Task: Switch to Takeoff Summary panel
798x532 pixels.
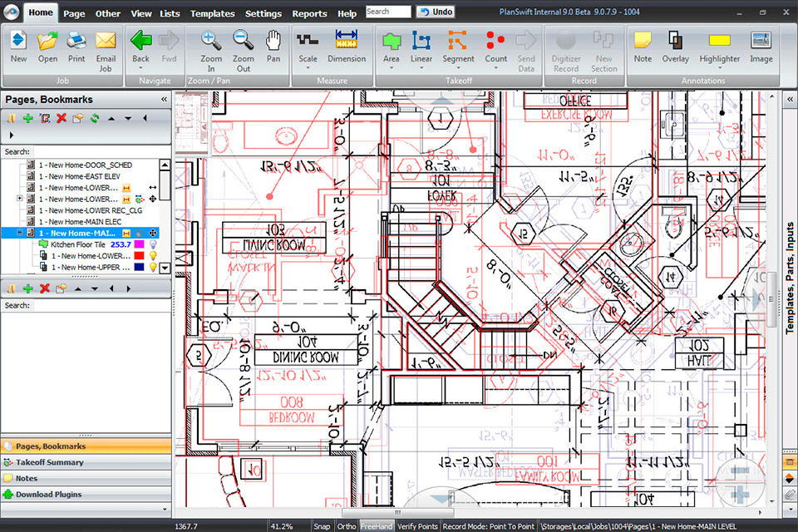Action: tap(86, 462)
